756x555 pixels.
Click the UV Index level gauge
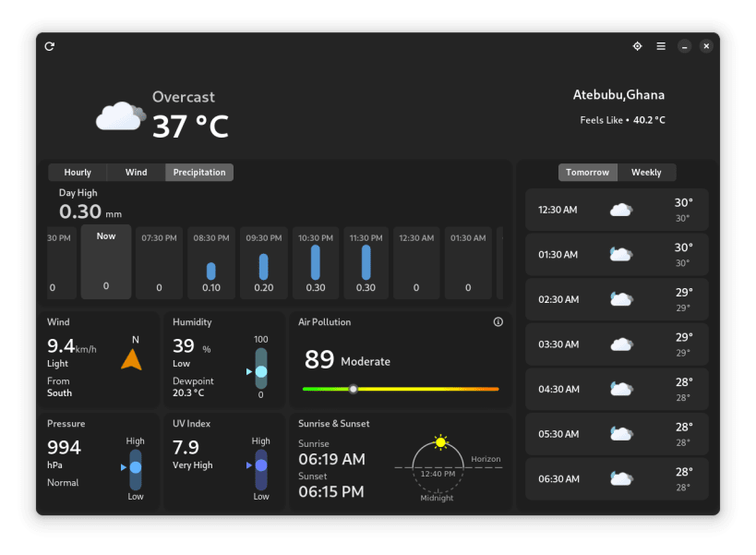pos(261,470)
